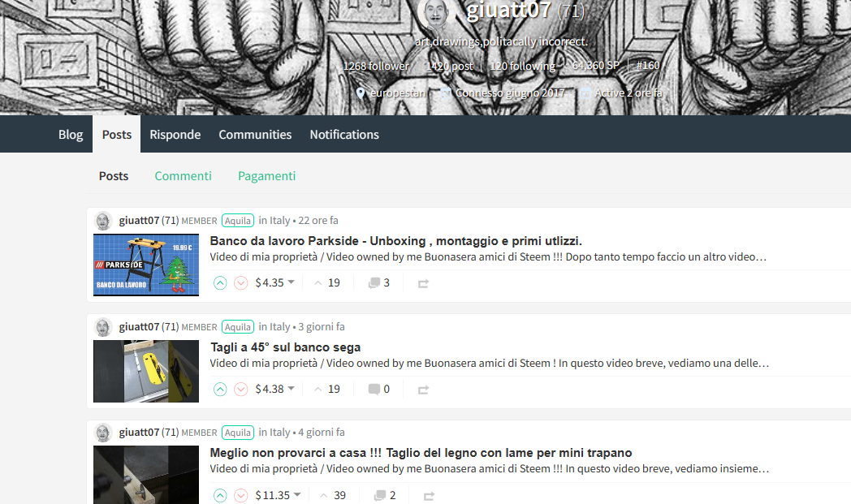This screenshot has width=851, height=504.
Task: Open the Pagamenti sub-tab
Action: [x=266, y=176]
